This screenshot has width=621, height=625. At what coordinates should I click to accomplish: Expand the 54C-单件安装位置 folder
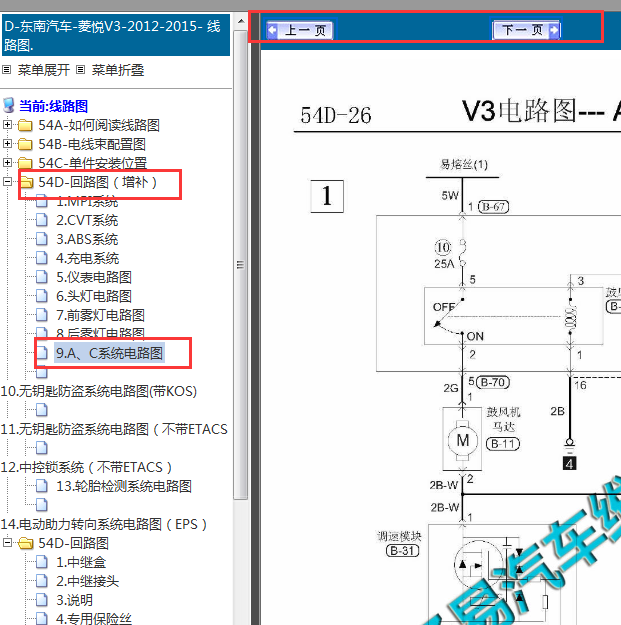coord(7,163)
